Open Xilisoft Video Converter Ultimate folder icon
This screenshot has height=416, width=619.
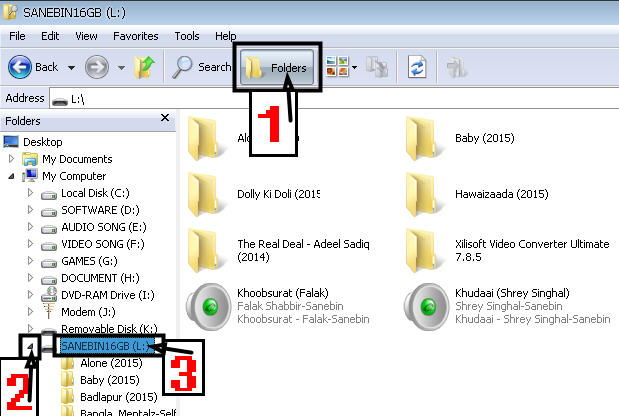pos(423,251)
